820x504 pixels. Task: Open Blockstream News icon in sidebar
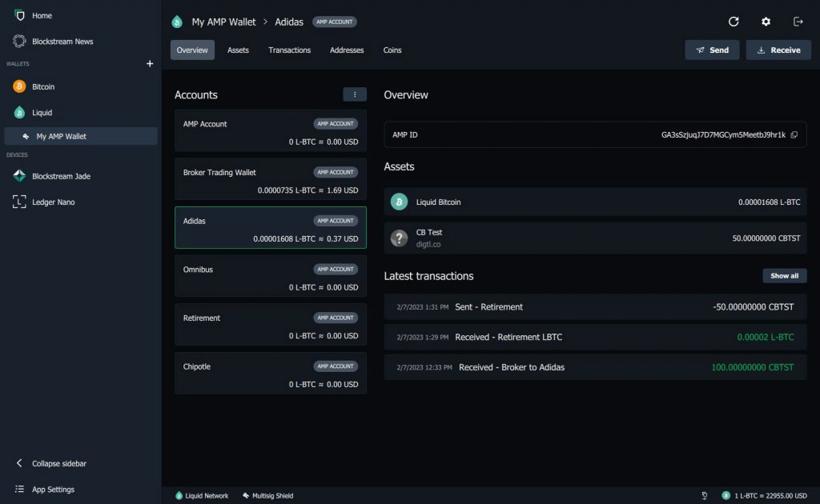coord(19,41)
